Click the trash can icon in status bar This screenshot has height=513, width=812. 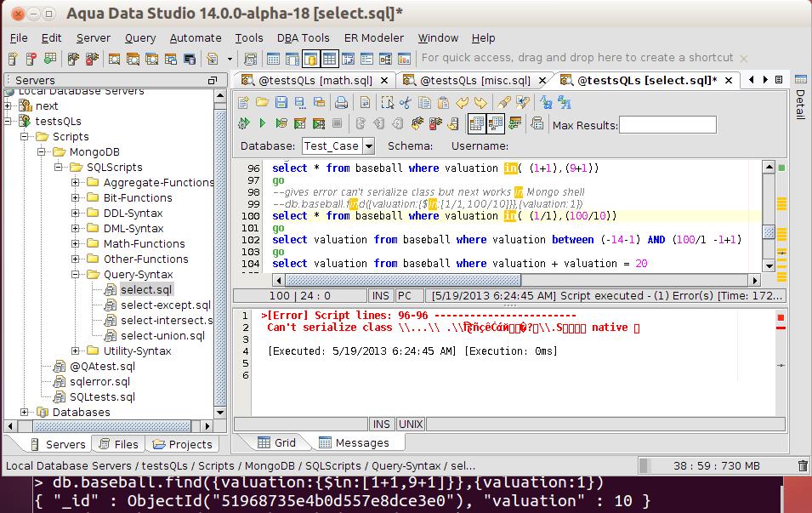(803, 465)
